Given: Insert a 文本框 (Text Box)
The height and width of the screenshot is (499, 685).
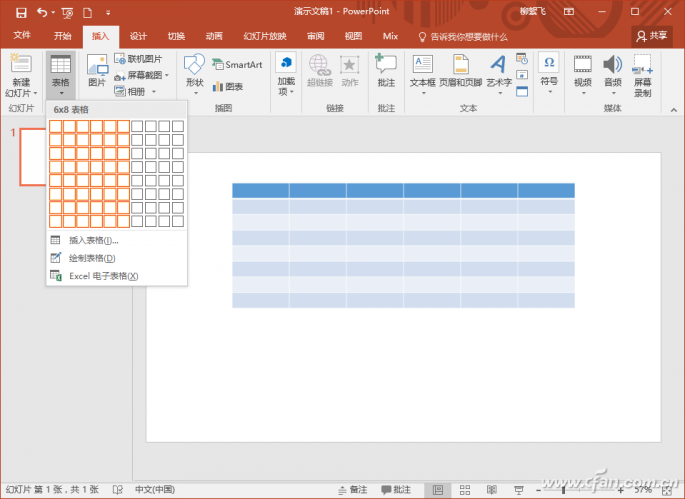Looking at the screenshot, I should (422, 74).
